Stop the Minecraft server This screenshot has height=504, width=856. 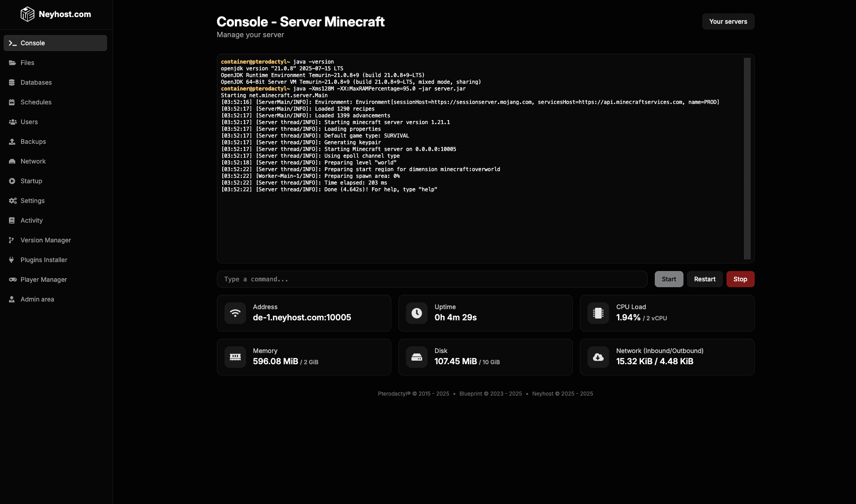point(740,279)
